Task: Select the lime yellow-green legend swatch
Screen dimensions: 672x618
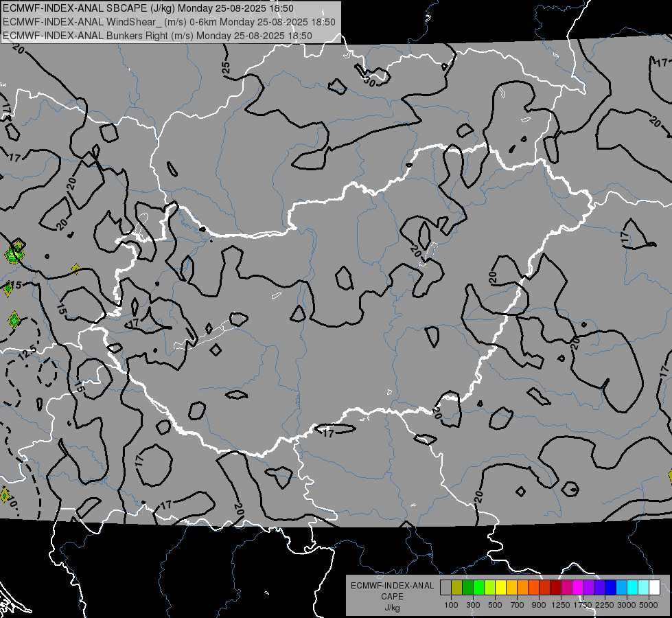Action: coord(490,588)
